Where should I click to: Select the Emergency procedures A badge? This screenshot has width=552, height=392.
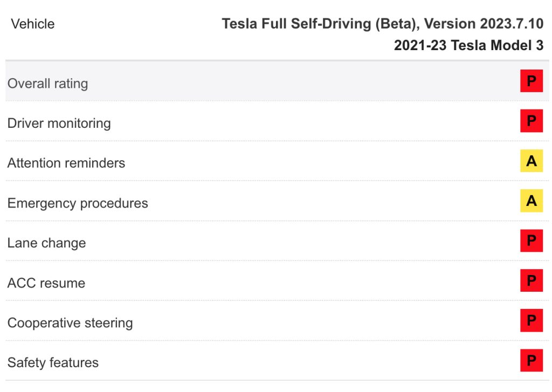pos(531,201)
